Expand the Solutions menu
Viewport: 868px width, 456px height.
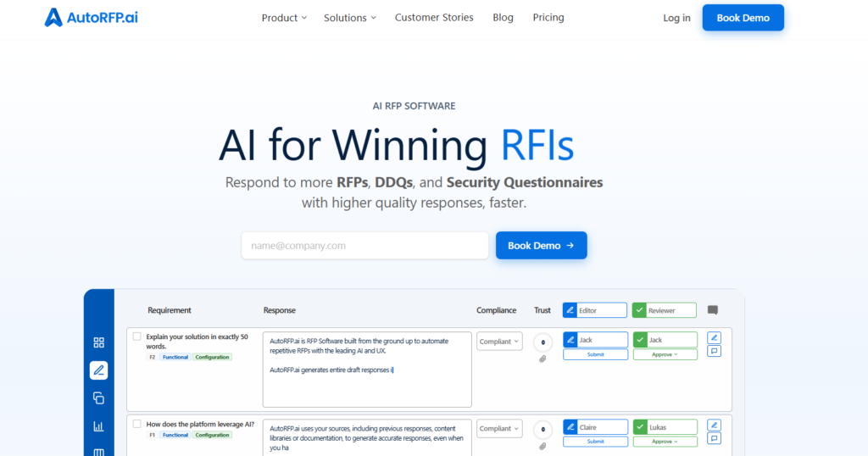(x=350, y=18)
